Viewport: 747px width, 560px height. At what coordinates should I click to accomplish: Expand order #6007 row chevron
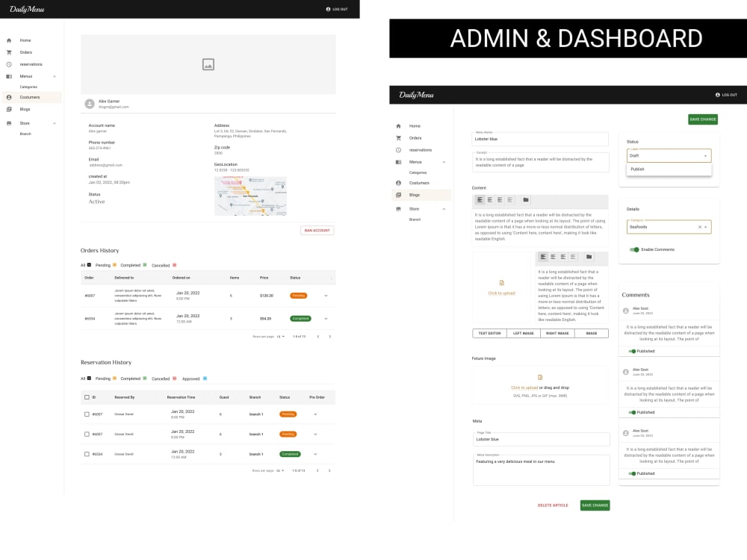[326, 296]
